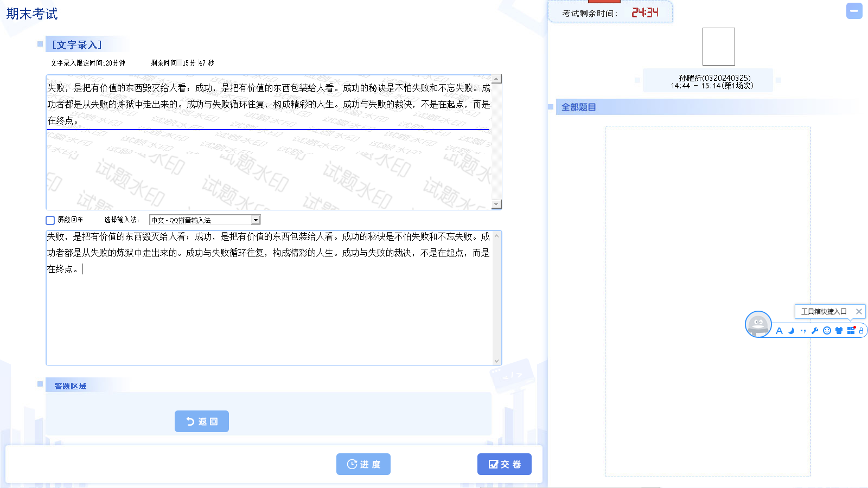Toggle the moon half-width icon
This screenshot has width=868, height=488.
coord(791,331)
